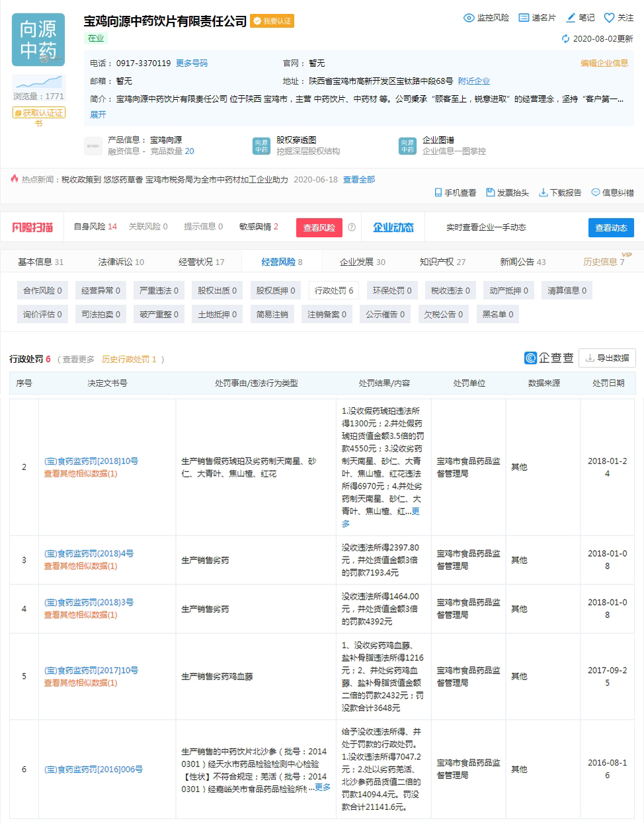Viewport: 644px width, 823px height.
Task: Export penalties via 导出数据 icon
Action: [608, 358]
